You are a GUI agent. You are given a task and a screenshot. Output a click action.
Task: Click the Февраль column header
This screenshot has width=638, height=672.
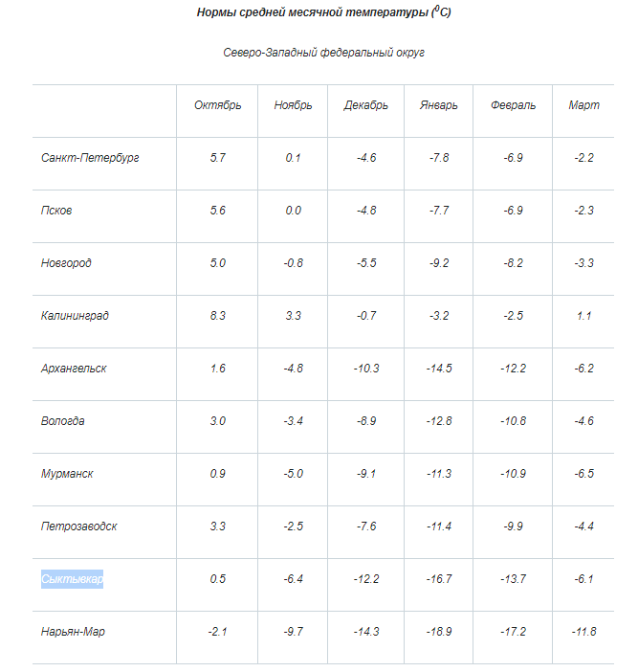click(x=513, y=105)
